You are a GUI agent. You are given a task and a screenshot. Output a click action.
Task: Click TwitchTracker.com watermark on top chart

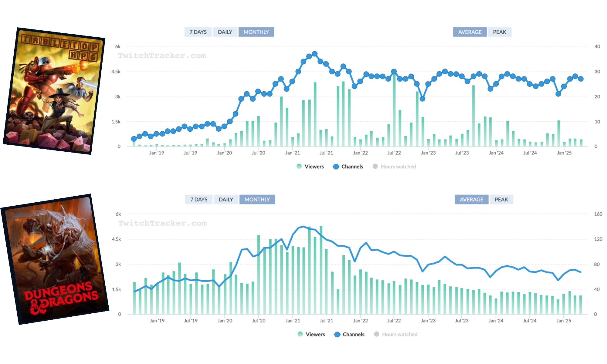click(x=162, y=56)
